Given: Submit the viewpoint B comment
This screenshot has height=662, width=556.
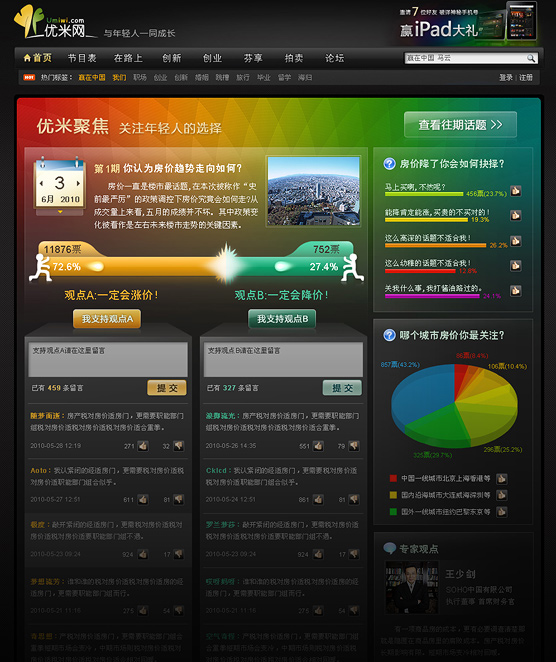Looking at the screenshot, I should (x=342, y=388).
